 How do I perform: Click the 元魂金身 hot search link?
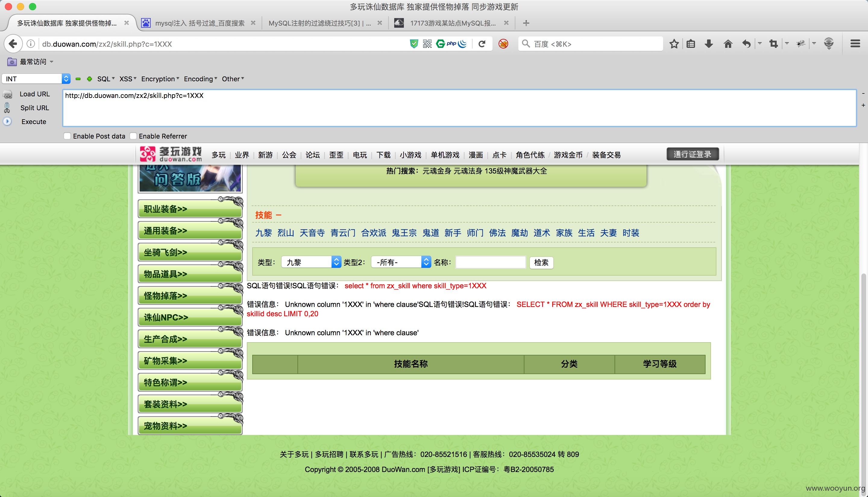(436, 171)
